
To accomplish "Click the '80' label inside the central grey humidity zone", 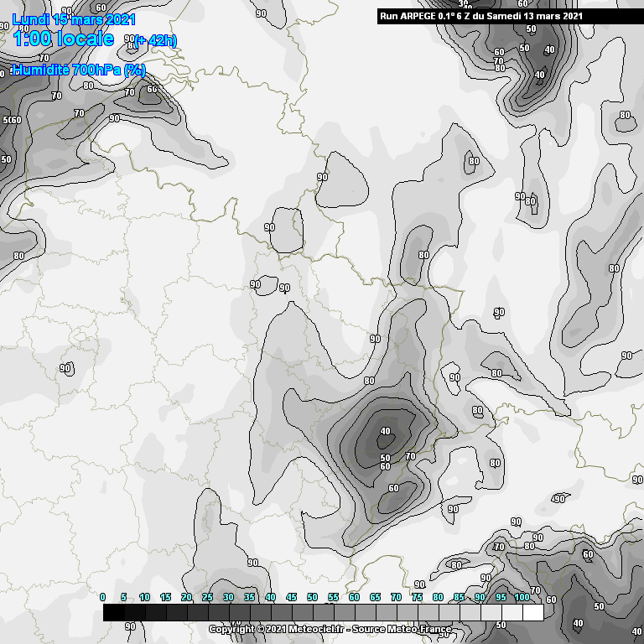I will click(369, 381).
